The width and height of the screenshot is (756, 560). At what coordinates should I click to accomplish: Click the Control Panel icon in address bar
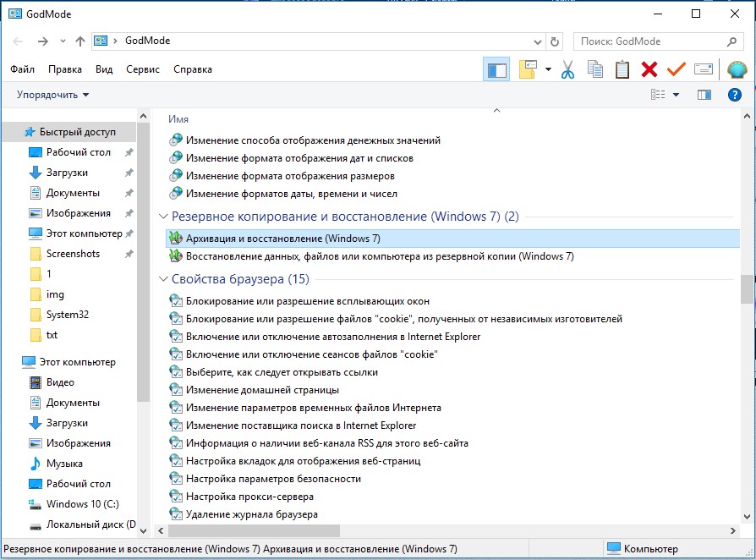pos(101,41)
